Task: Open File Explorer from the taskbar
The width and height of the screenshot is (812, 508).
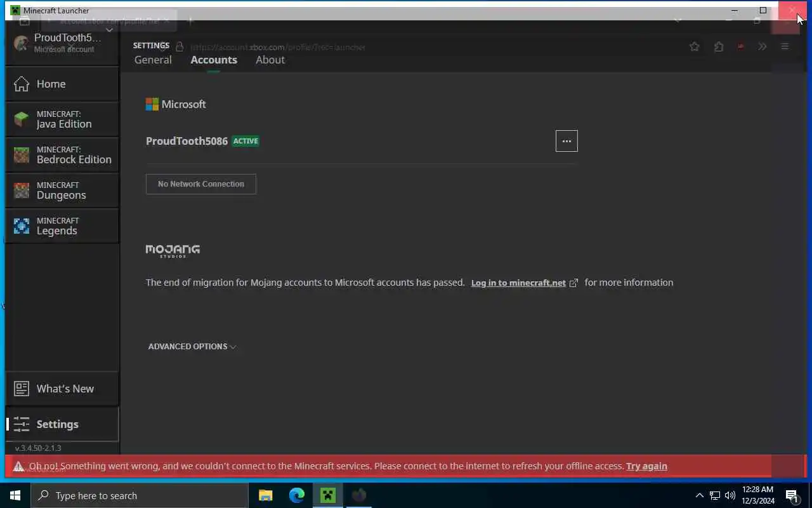Action: point(265,495)
